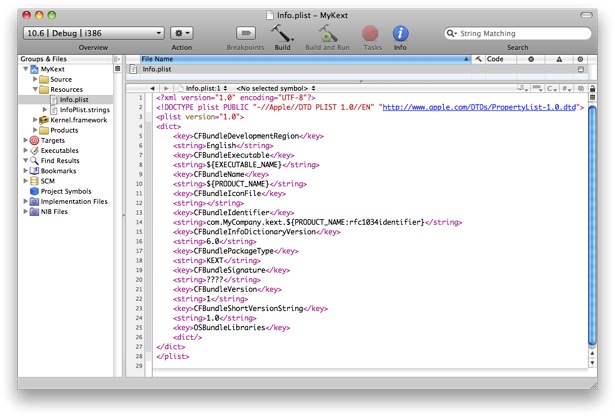Expand the Source folder
Viewport: 615px width, 416px height.
[35, 79]
